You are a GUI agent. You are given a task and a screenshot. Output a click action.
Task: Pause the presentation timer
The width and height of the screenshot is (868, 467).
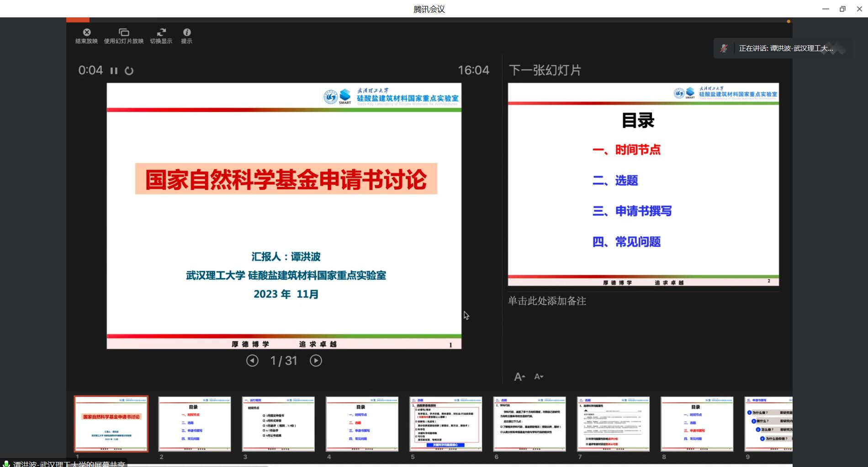click(x=114, y=71)
